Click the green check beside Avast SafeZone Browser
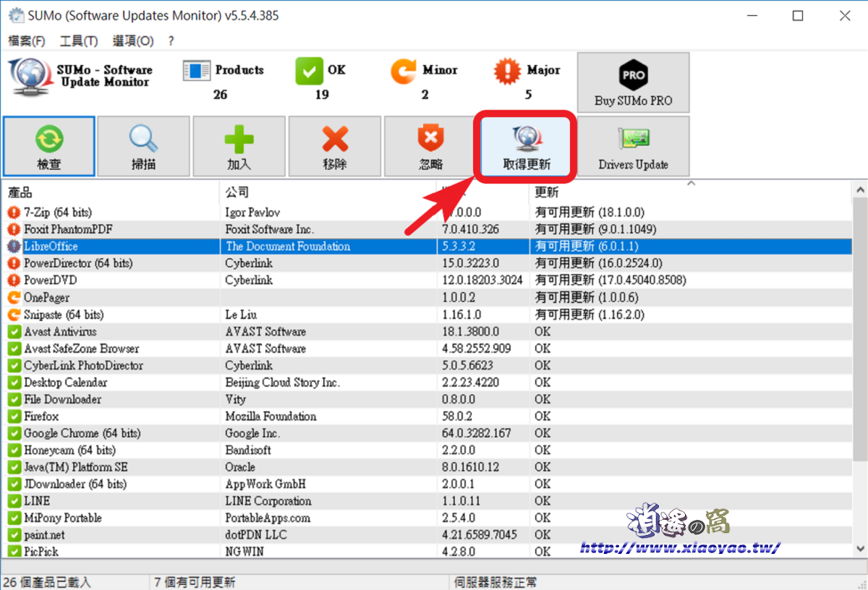 [14, 349]
